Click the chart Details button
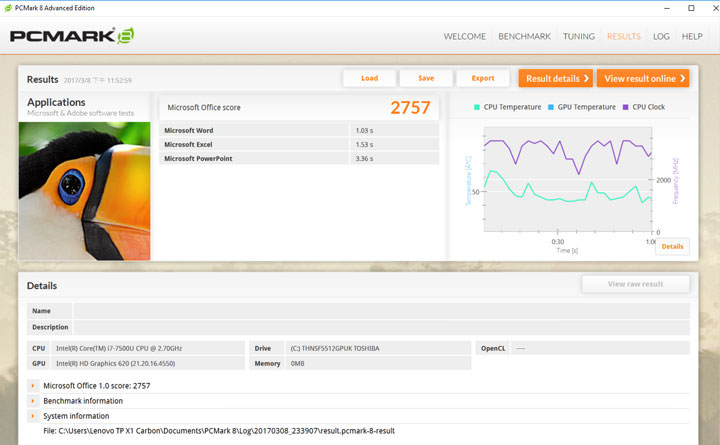Screen dimensions: 720x445 pos(672,246)
